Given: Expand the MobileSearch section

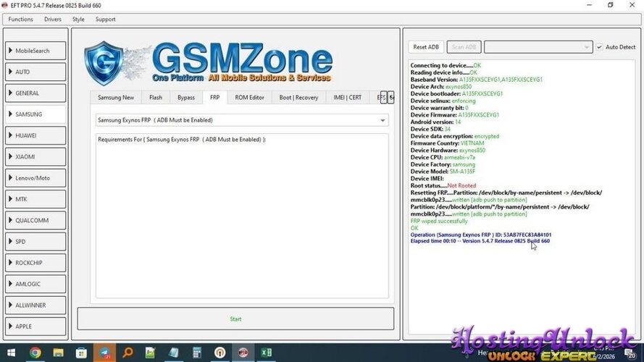Looking at the screenshot, I should tap(35, 51).
